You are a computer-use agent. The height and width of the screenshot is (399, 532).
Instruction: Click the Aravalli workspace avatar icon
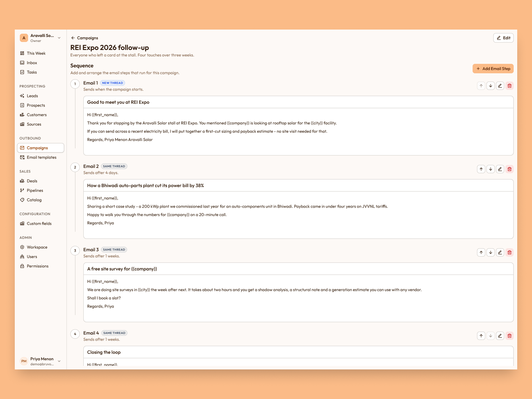(x=24, y=38)
